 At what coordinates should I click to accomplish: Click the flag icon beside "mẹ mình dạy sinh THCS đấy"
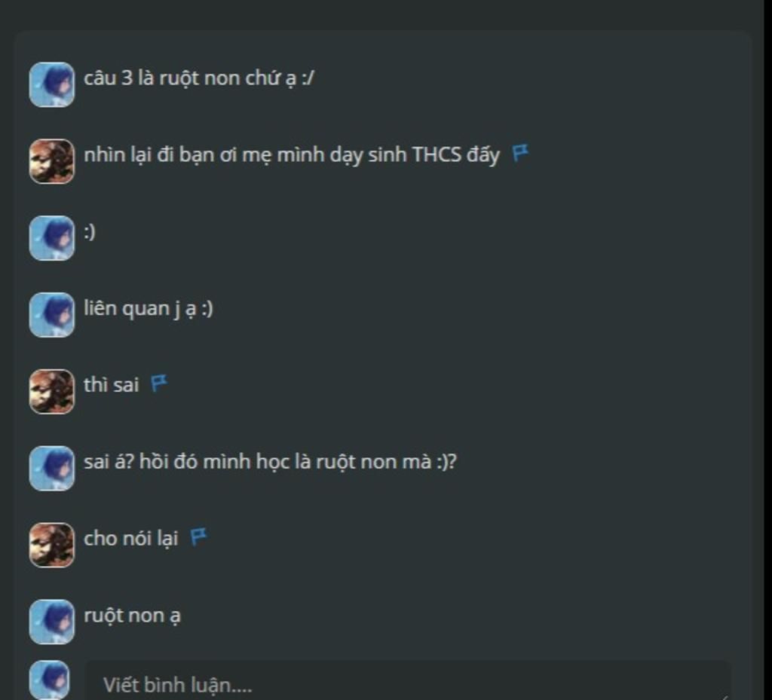click(x=520, y=153)
